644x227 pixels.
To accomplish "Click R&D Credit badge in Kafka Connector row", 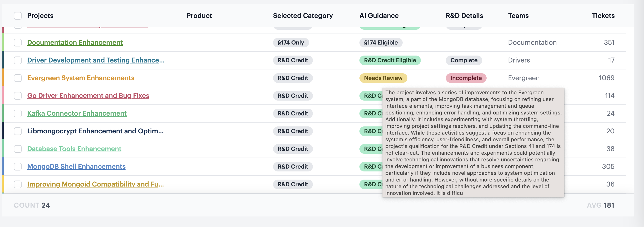I will coord(293,113).
